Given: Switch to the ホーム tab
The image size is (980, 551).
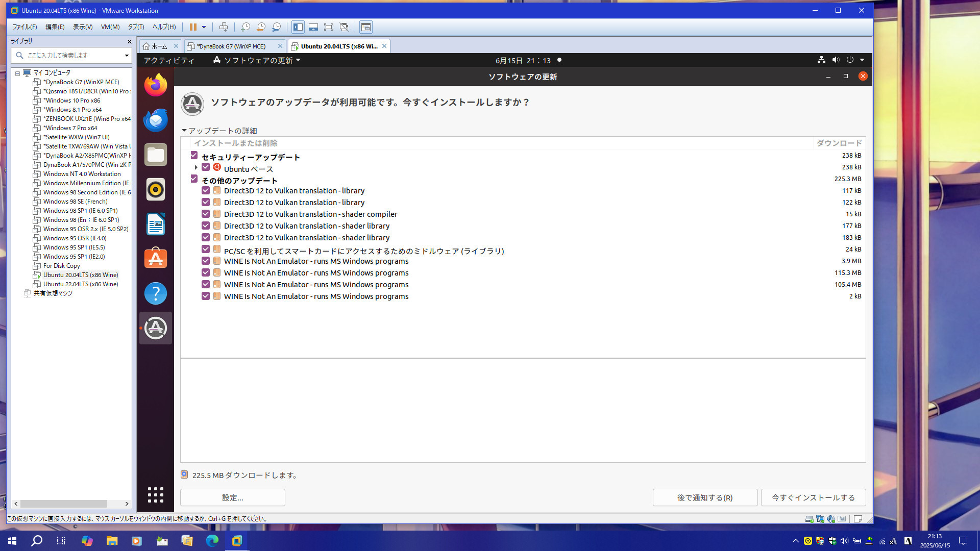Looking at the screenshot, I should (160, 46).
